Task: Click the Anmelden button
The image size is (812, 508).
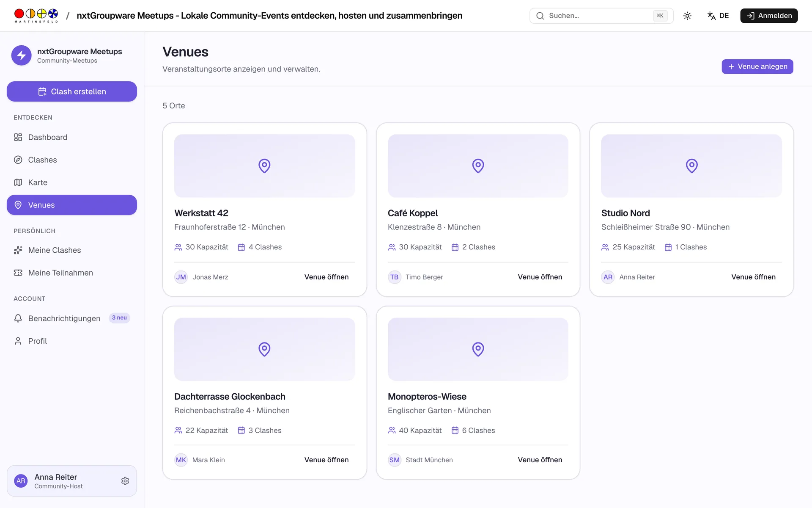Action: (769, 16)
